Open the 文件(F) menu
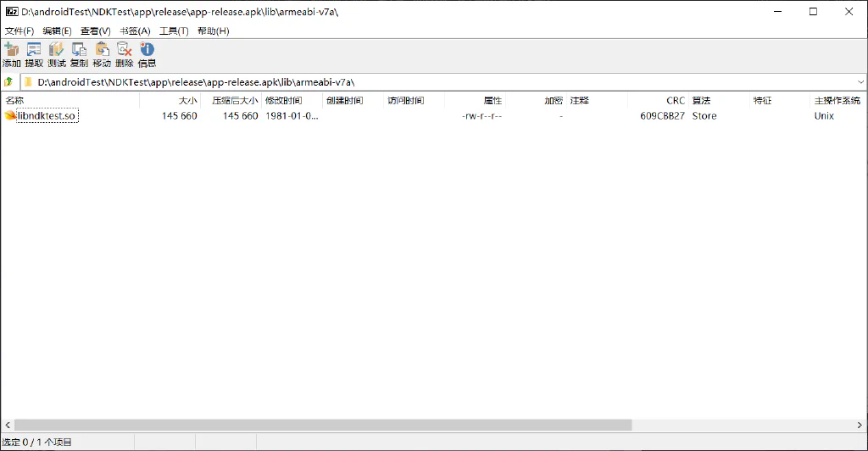This screenshot has height=451, width=868. tap(19, 31)
